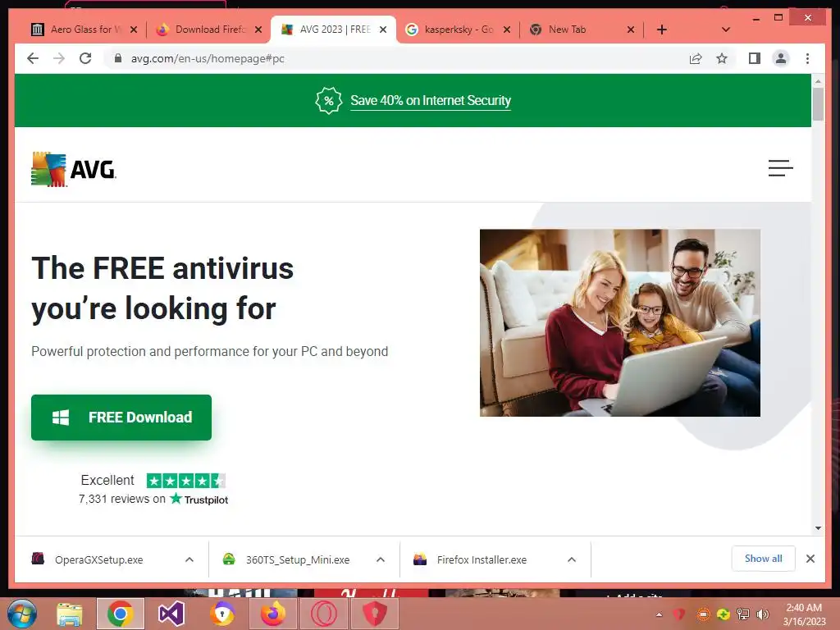Switch to kasperksky Google tab
The width and height of the screenshot is (840, 630).
[x=458, y=30]
